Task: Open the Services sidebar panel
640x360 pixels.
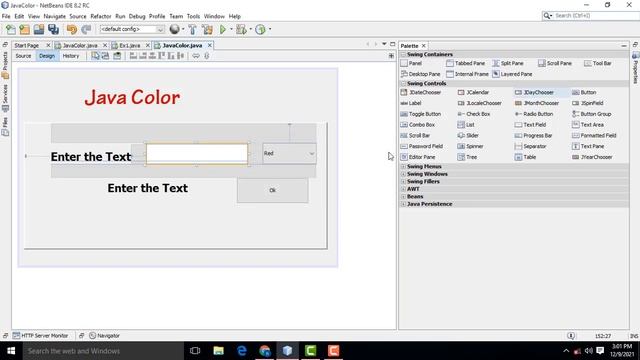Action: tap(5, 98)
